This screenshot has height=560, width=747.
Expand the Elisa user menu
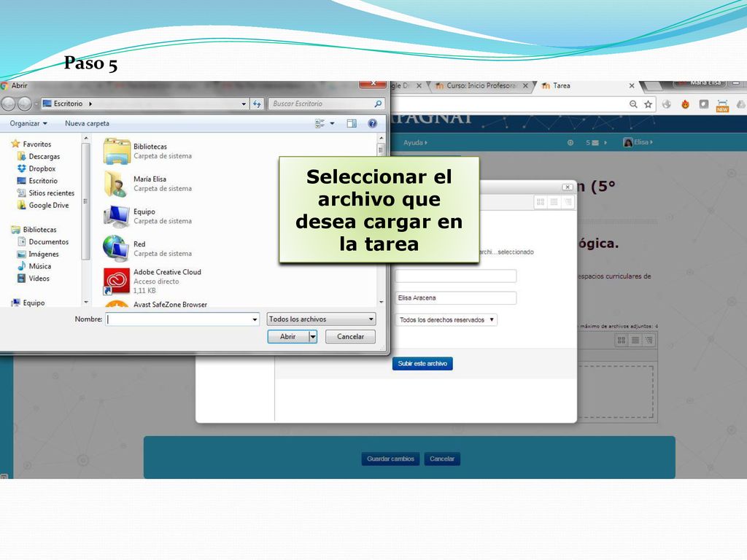(x=638, y=142)
